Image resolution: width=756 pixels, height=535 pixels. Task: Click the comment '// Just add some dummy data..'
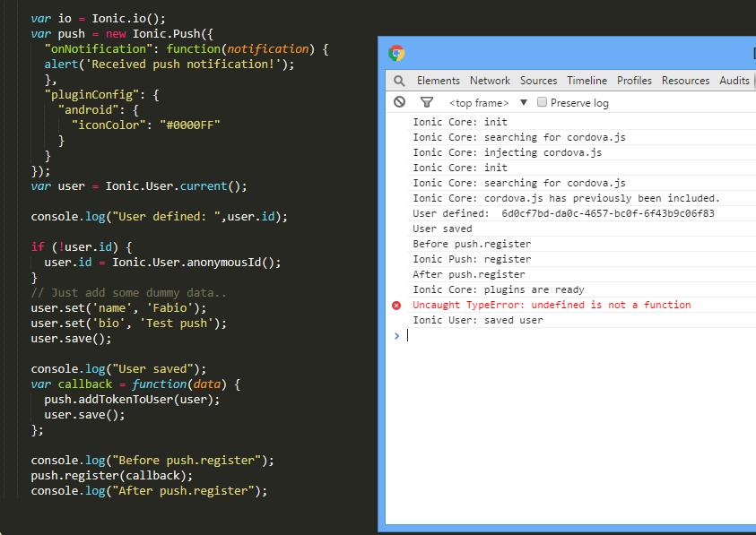[129, 293]
